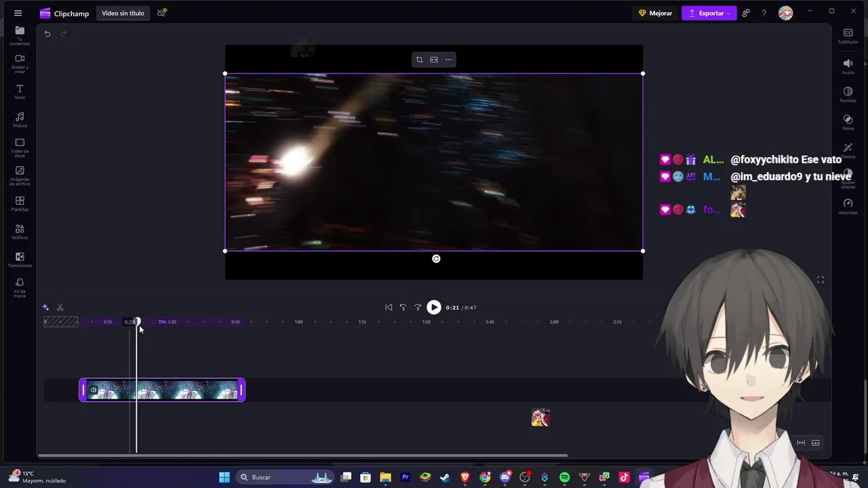868x488 pixels.
Task: Open the Música library
Action: pyautogui.click(x=20, y=120)
